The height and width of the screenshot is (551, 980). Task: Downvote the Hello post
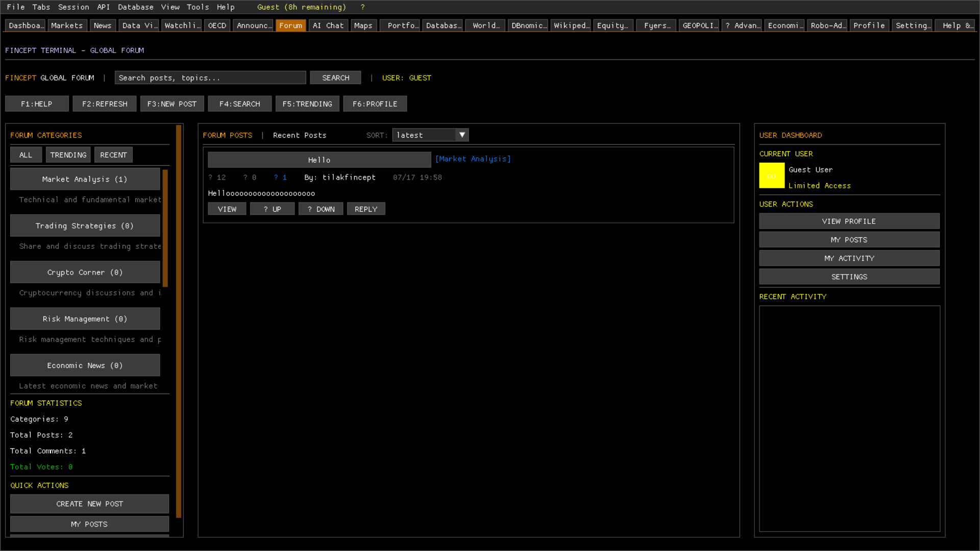point(321,209)
